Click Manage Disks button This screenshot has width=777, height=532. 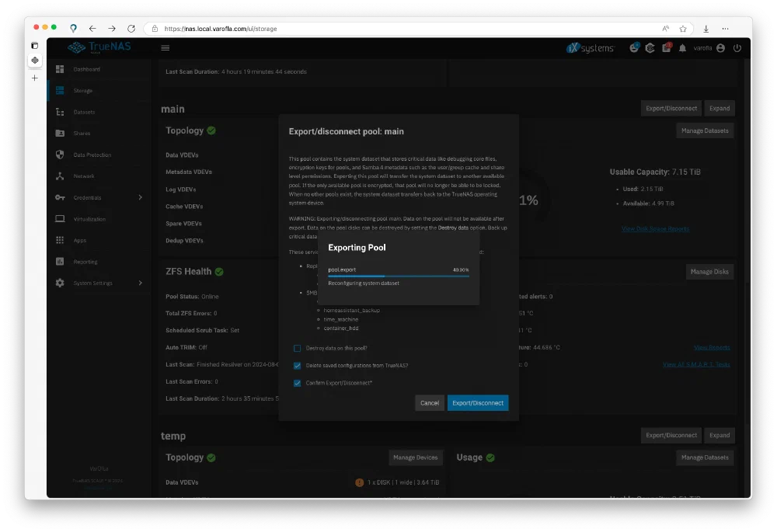(x=709, y=272)
